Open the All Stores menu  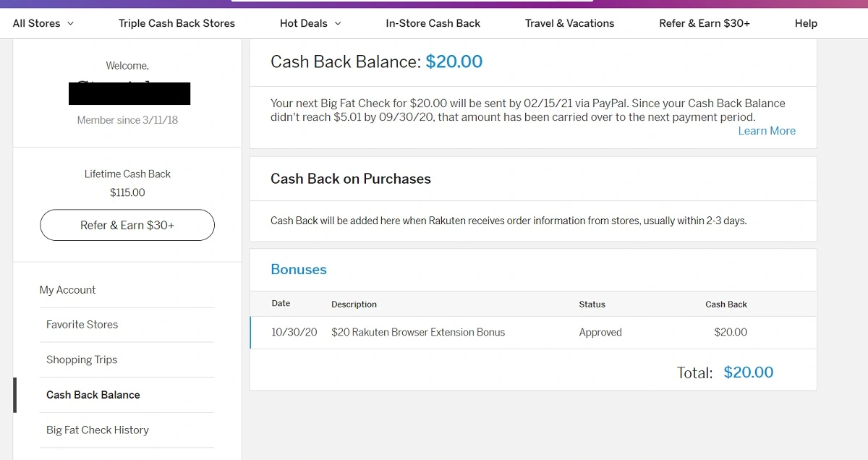tap(43, 23)
